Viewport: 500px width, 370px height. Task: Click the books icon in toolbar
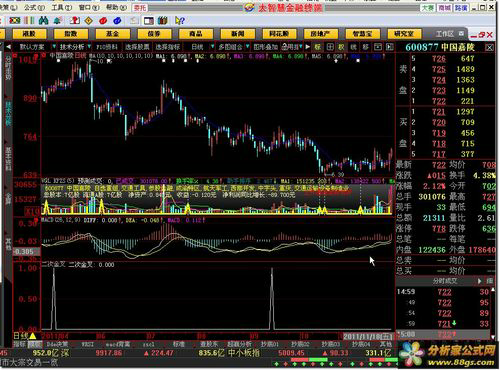click(x=163, y=21)
